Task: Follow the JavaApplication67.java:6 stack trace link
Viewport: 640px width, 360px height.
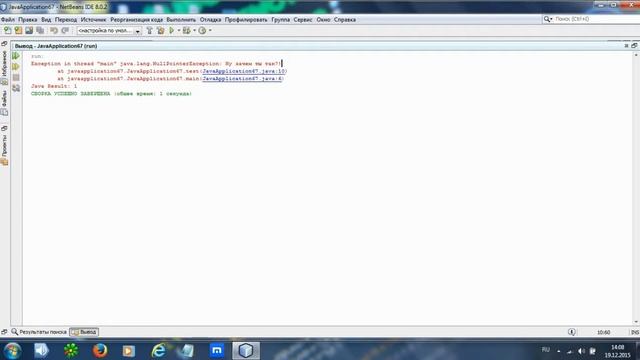Action: click(242, 78)
